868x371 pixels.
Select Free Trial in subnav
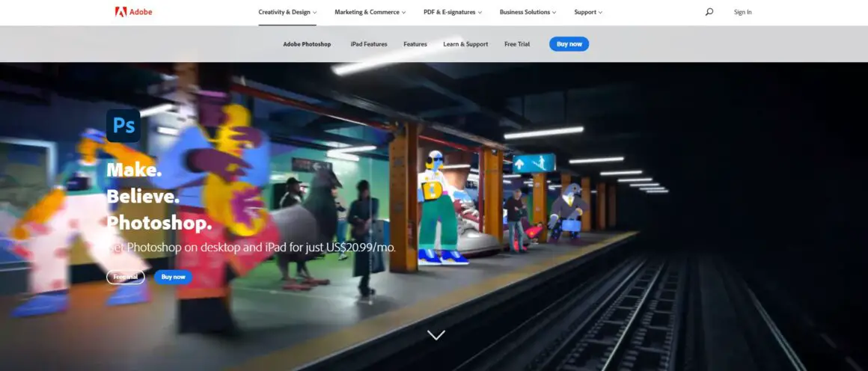[517, 44]
